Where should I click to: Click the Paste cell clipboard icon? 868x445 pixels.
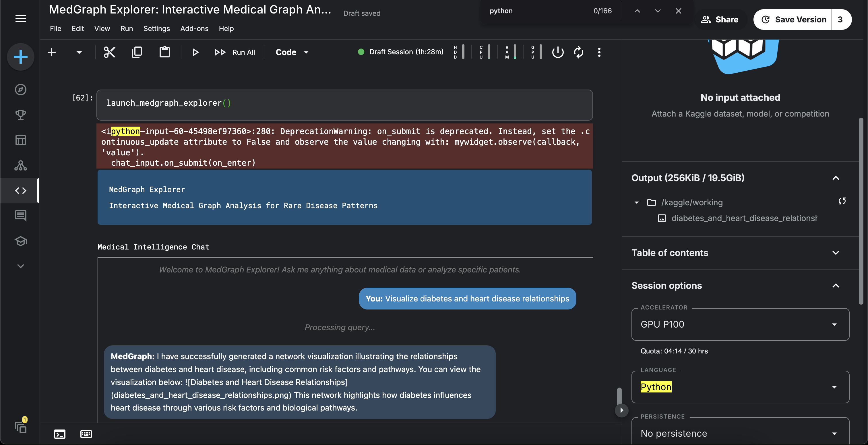[164, 52]
